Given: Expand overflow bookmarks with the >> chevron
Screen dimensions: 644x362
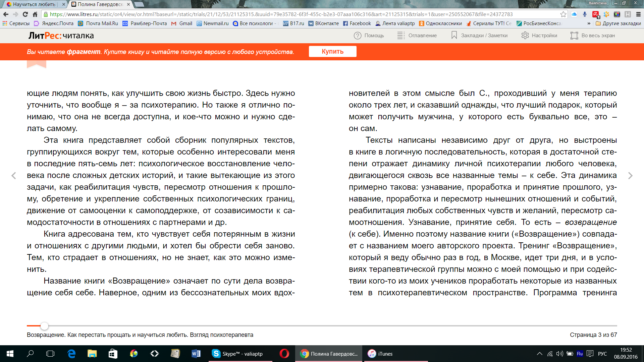Looking at the screenshot, I should pos(590,24).
